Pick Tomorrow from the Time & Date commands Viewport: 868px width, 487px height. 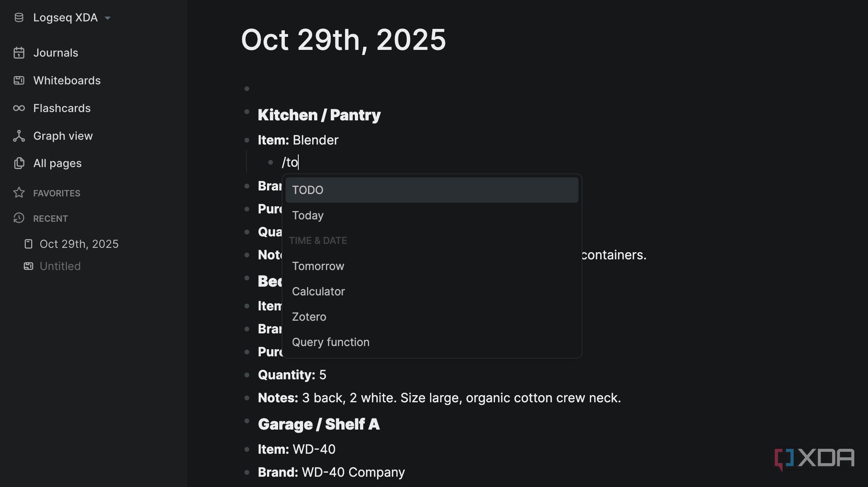(318, 266)
